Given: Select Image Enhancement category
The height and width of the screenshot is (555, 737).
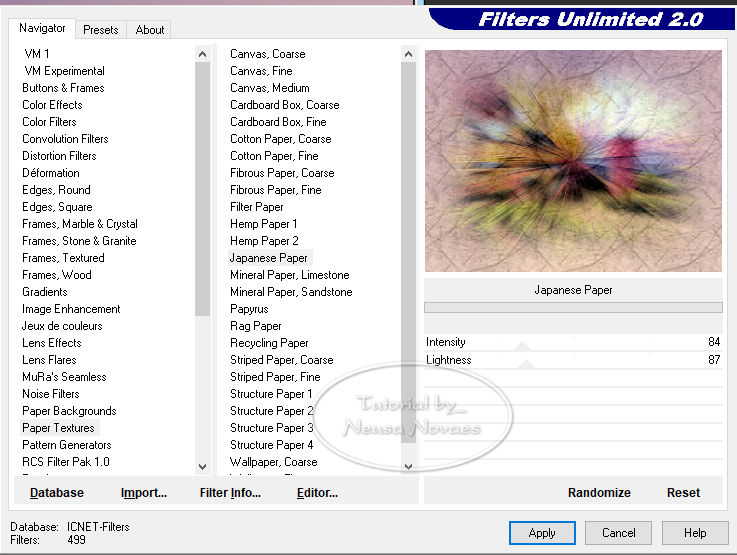Looking at the screenshot, I should tap(71, 309).
